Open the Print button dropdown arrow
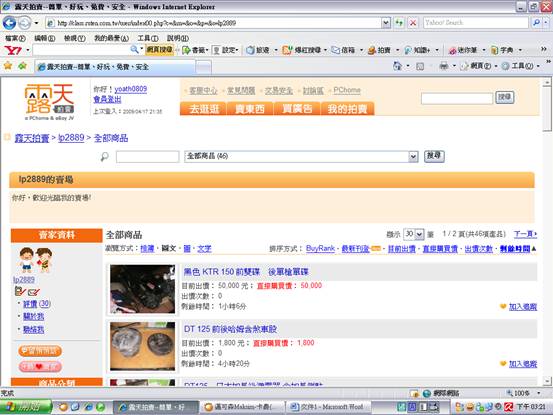The width and height of the screenshot is (553, 415). (454, 66)
